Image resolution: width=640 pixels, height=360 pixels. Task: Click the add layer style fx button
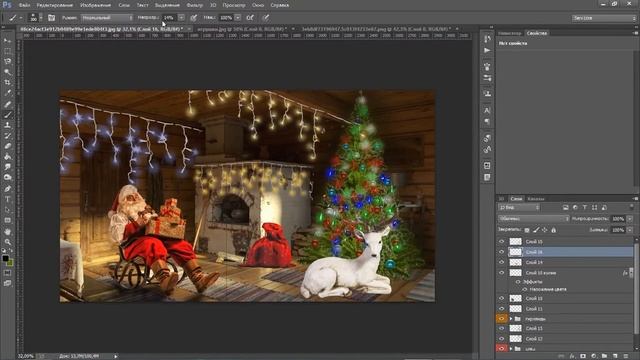[x=572, y=356]
